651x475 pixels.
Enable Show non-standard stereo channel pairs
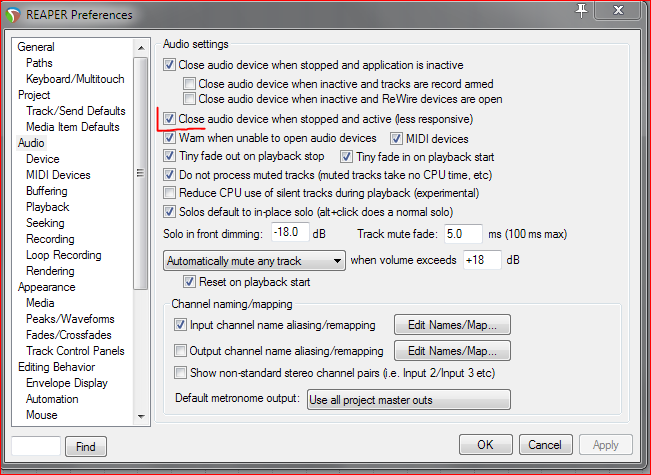pyautogui.click(x=180, y=372)
